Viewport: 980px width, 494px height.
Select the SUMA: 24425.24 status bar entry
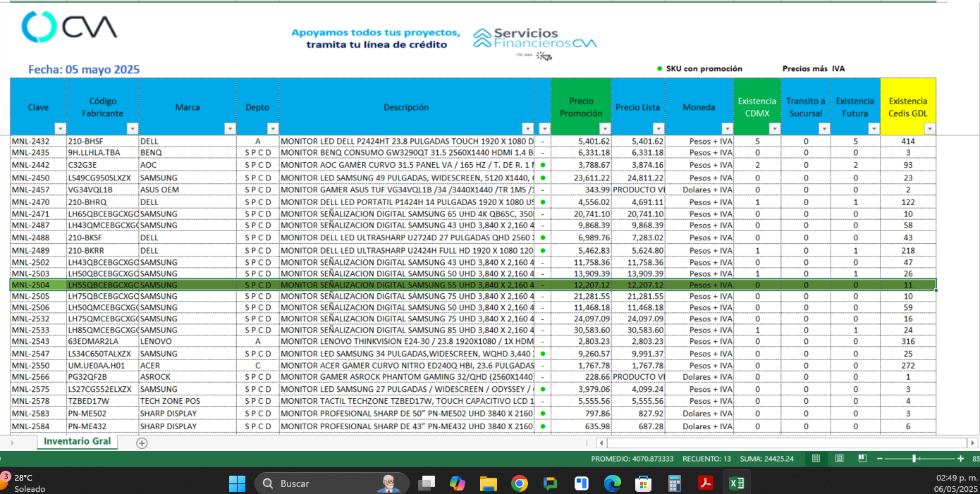coord(768,459)
